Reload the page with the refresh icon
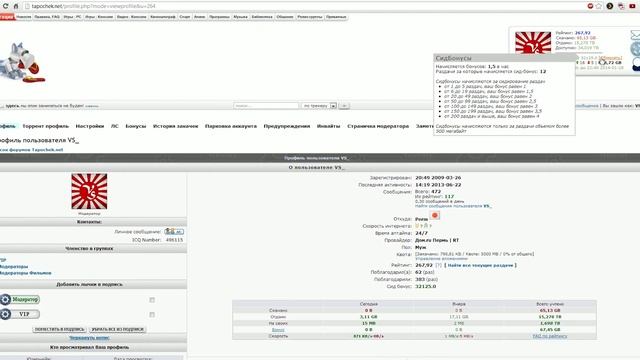This screenshot has height=360, width=640. [5, 6]
